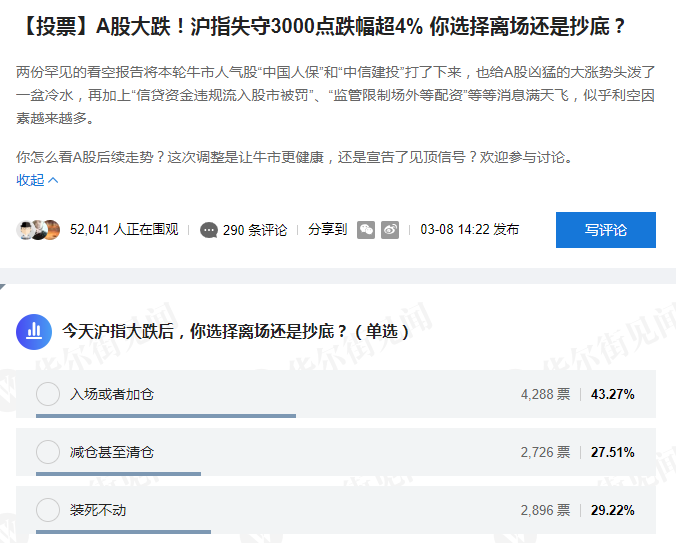
Task: Click the 03-08 14:22 发布 timestamp
Action: (469, 230)
